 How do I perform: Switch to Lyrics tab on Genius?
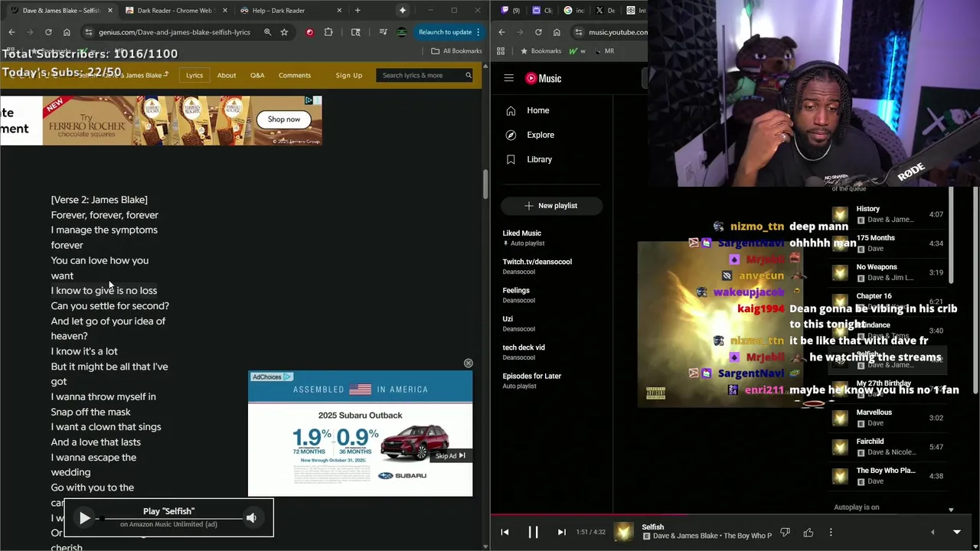point(194,75)
